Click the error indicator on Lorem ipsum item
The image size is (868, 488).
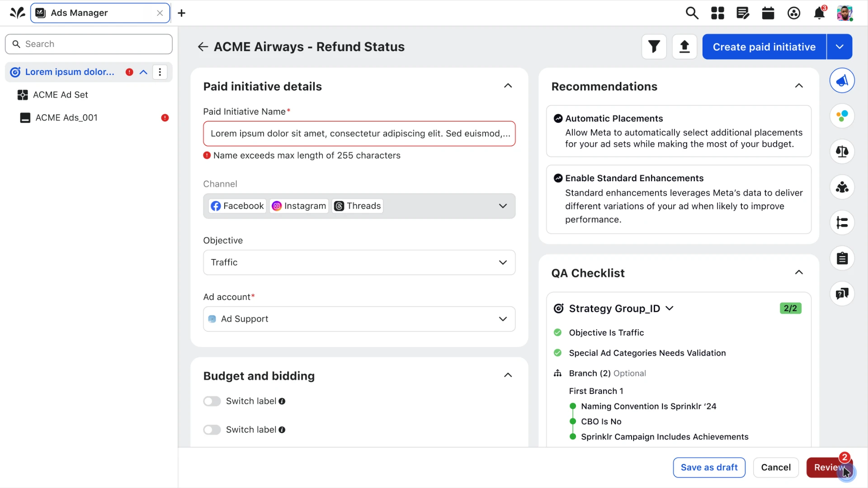pyautogui.click(x=129, y=72)
